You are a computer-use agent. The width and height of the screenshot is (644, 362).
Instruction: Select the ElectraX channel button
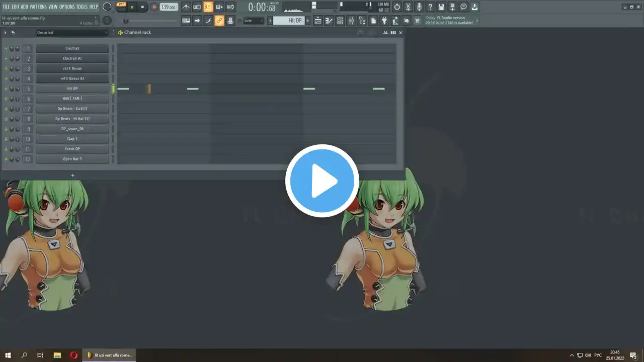point(72,49)
